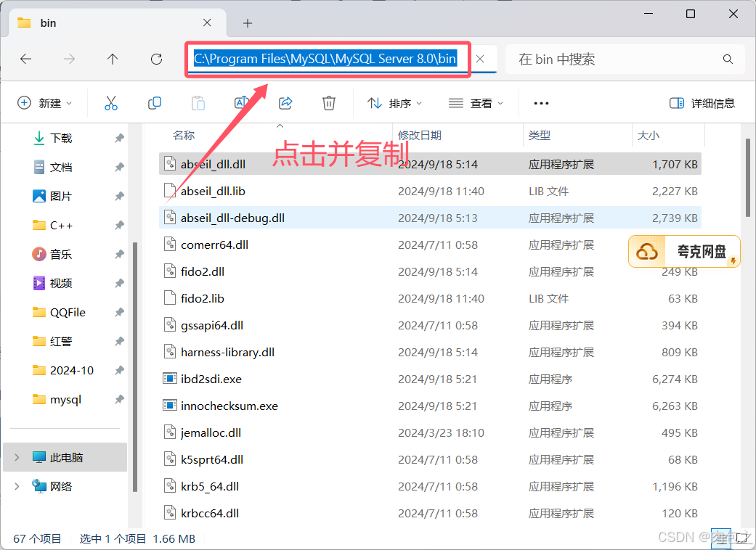756x550 pixels.
Task: Refresh the bin folder view
Action: pyautogui.click(x=156, y=59)
